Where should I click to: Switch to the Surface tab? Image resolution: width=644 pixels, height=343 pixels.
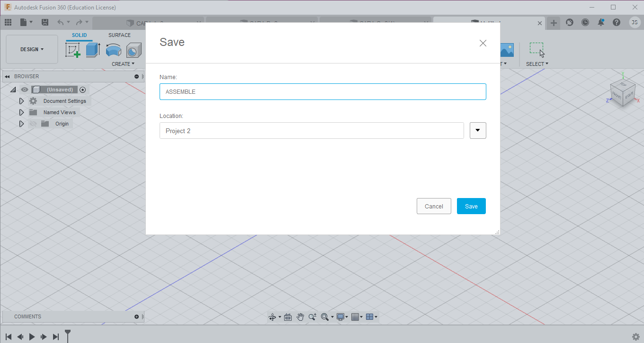[119, 35]
